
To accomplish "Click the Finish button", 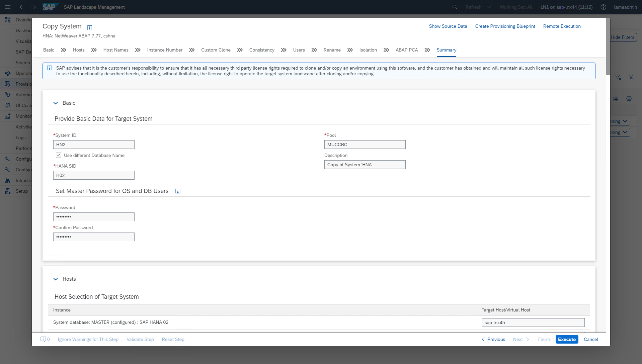I will (x=544, y=339).
